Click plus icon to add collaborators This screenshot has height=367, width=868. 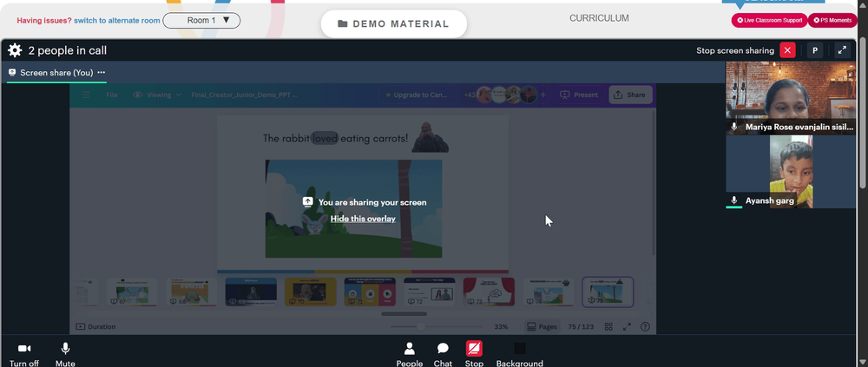(543, 95)
